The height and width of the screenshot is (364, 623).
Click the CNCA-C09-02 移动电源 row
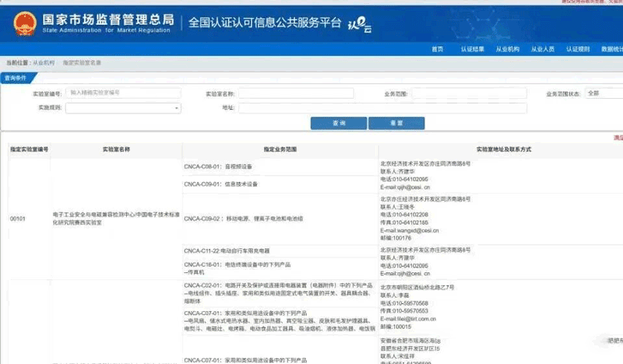point(280,219)
